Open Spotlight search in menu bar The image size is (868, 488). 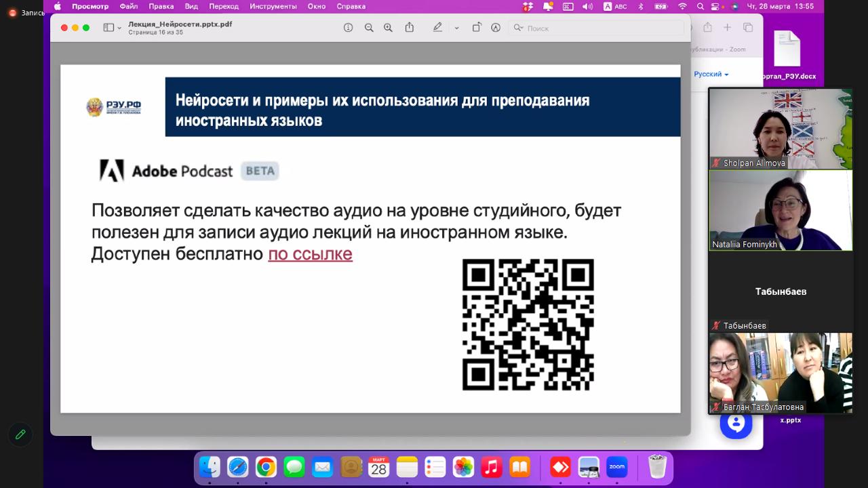(x=701, y=6)
